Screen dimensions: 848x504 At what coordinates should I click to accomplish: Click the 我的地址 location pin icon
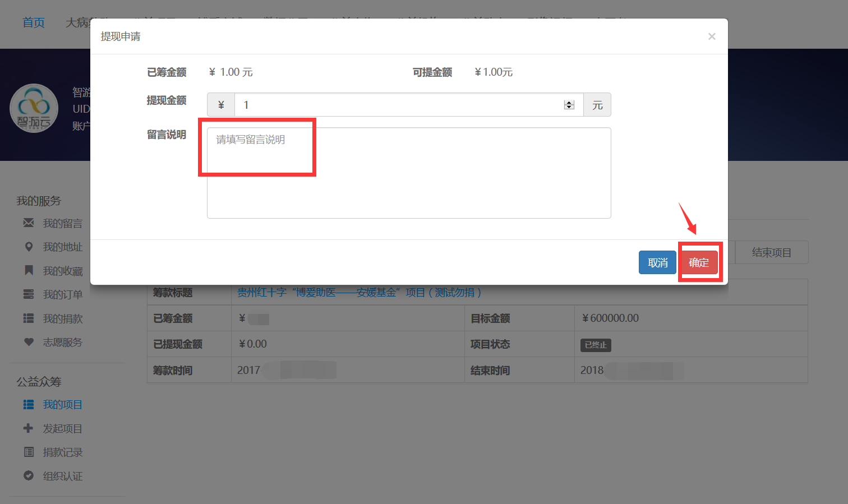29,247
